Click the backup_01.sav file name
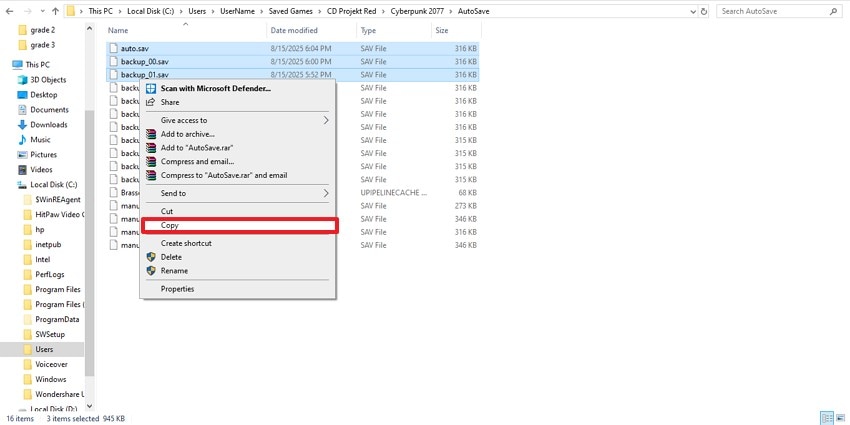Screen dimensions: 850x425 coord(145,75)
